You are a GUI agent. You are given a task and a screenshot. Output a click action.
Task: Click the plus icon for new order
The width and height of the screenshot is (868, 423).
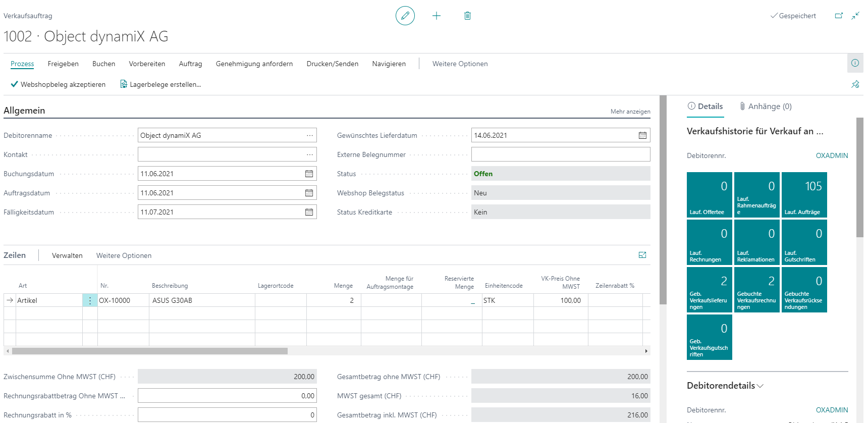coord(437,16)
